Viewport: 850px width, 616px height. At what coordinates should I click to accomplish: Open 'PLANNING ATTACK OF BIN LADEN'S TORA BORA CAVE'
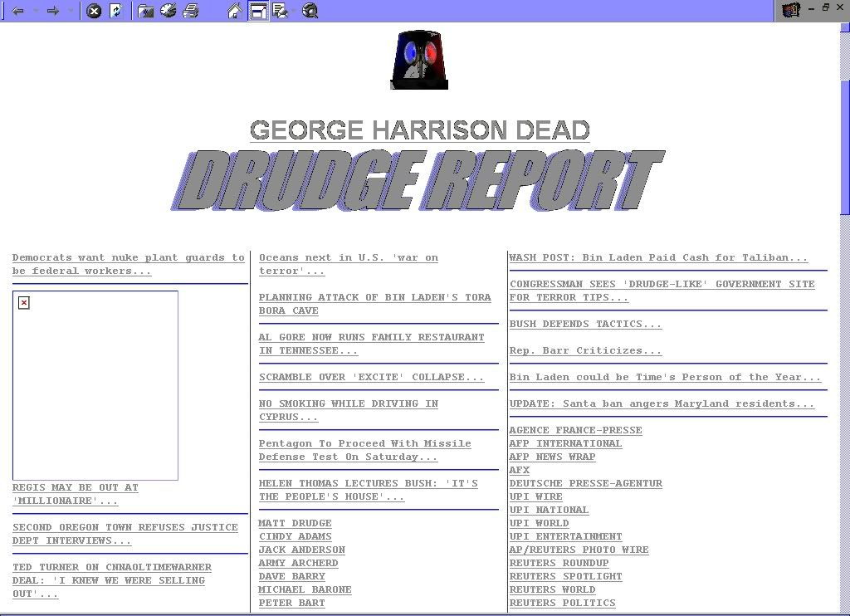pos(375,304)
